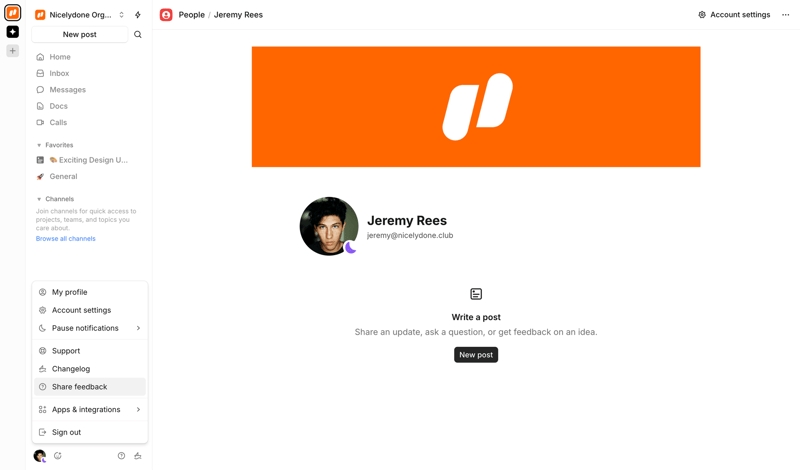Click the orange Nicelydone workspace icon in rail

[13, 13]
